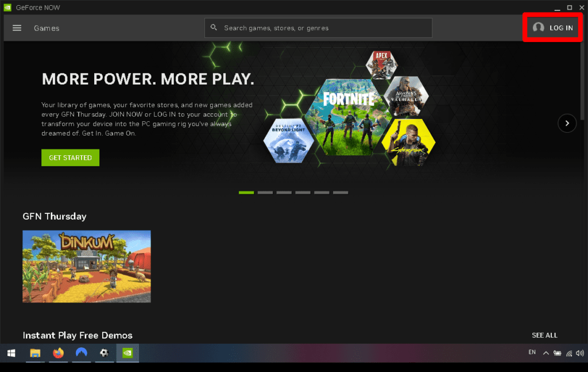Click the search games input field
588x372 pixels.
click(318, 28)
